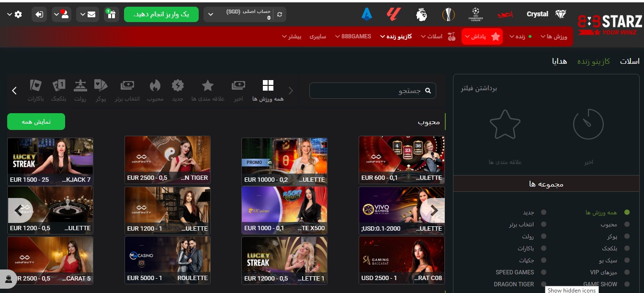Image resolution: width=644 pixels, height=293 pixels.
Task: Expand the 888GAMES menu dropdown
Action: click(x=353, y=36)
